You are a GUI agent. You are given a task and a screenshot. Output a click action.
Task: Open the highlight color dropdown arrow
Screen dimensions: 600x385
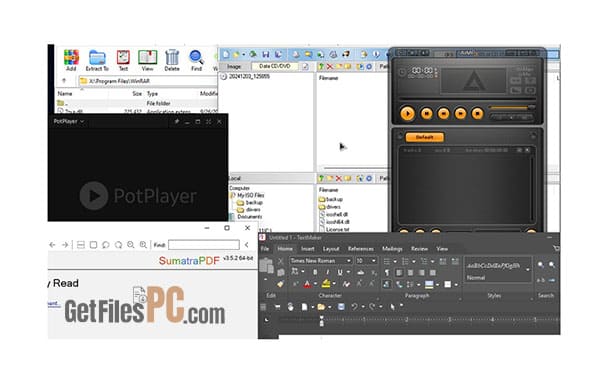click(x=334, y=284)
